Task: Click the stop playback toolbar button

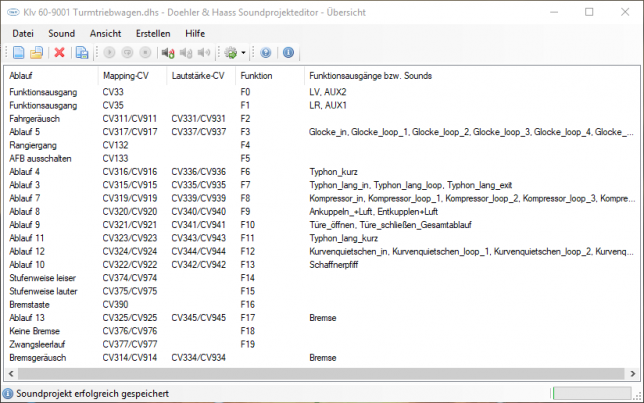Action: [145, 53]
